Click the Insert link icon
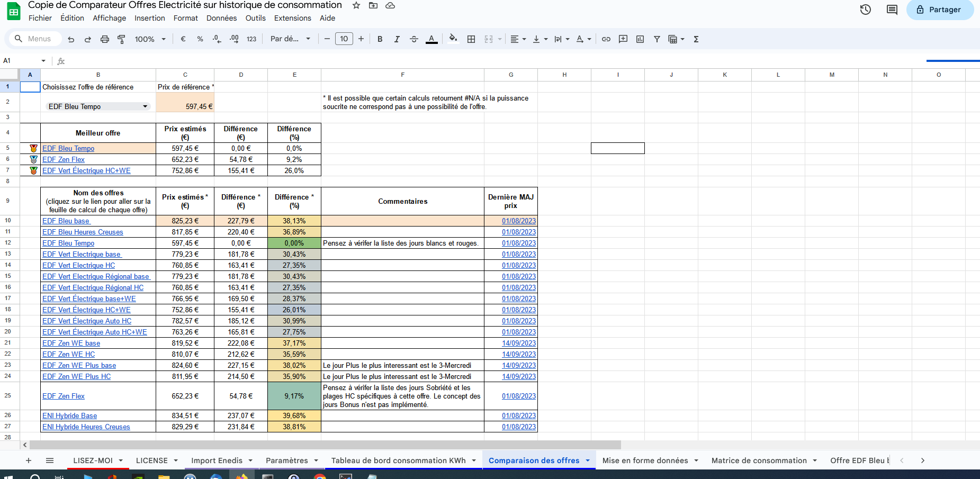Screen dimensions: 980x479 [606, 39]
